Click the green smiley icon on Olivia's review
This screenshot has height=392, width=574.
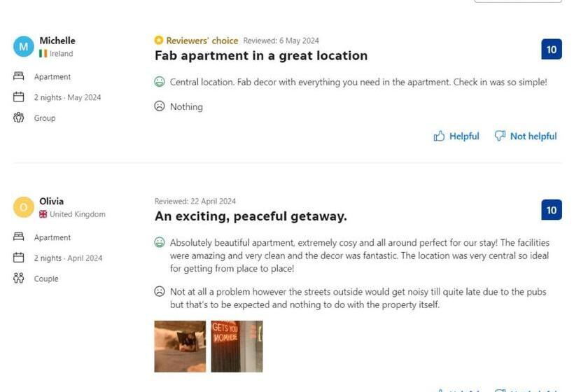pos(160,243)
